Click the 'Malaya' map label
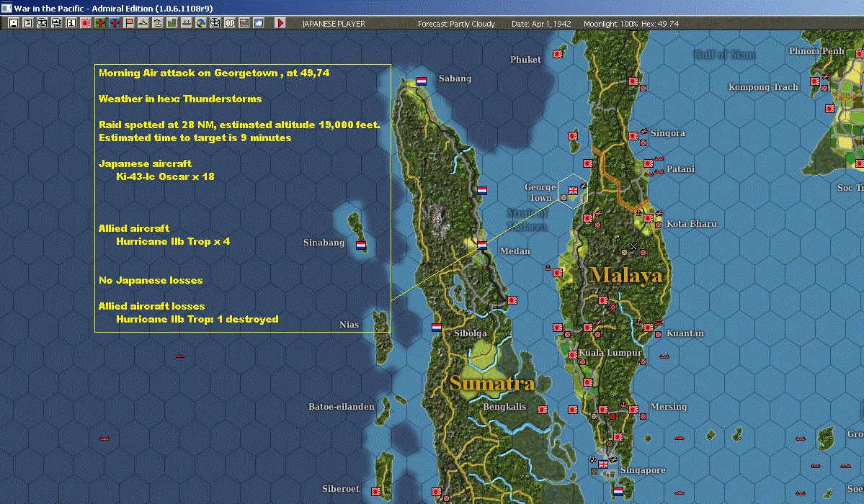The image size is (864, 504). pyautogui.click(x=626, y=275)
